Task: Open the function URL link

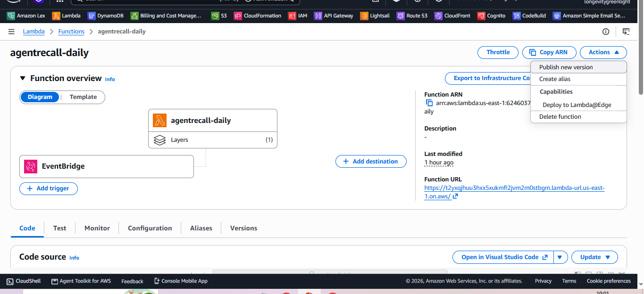Action: click(514, 192)
